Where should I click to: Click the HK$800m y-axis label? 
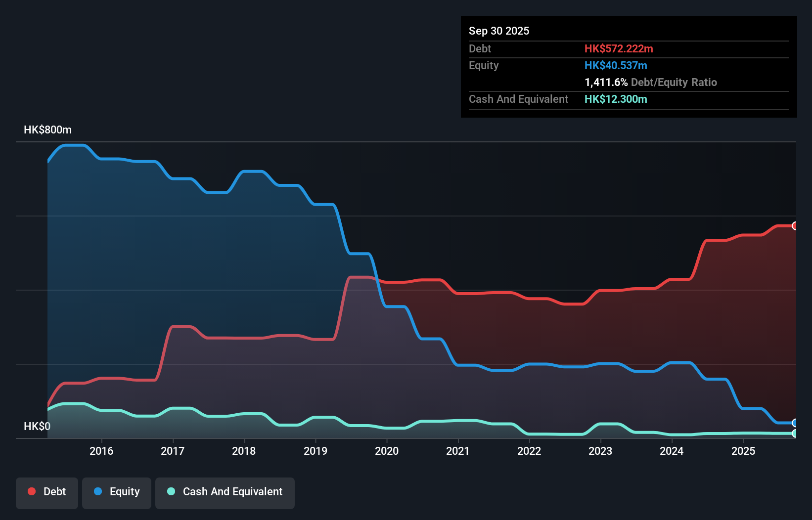[47, 130]
